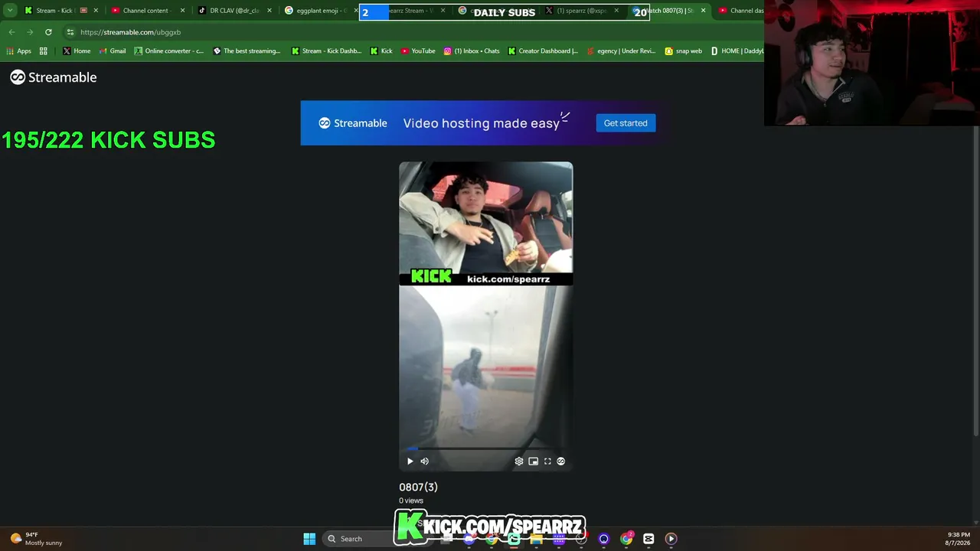Enable picture-in-picture mode in the player
The height and width of the screenshot is (551, 980).
(534, 461)
